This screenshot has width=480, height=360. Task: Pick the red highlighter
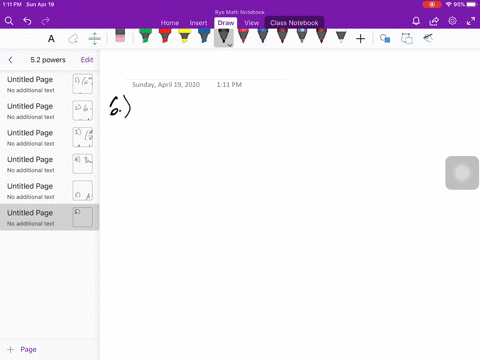point(165,36)
